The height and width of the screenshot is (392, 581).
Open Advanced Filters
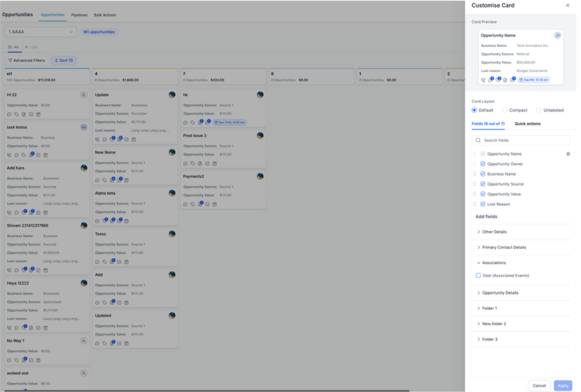point(27,60)
